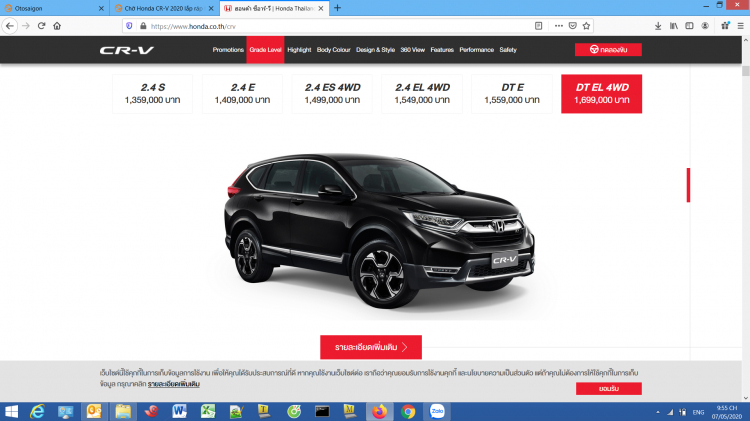Open the browser home page icon

point(57,26)
